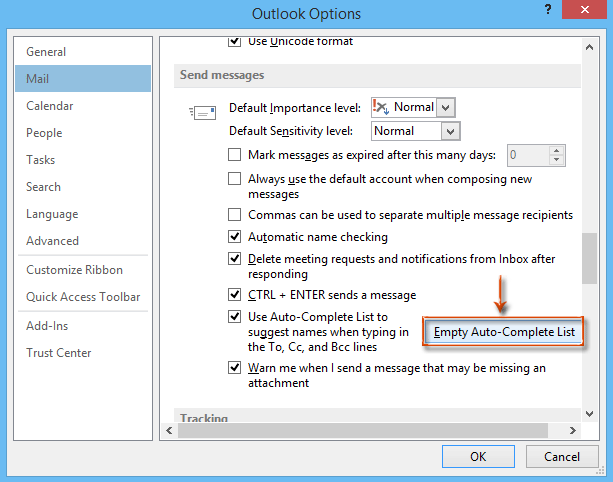This screenshot has width=613, height=482.
Task: Open the Trust Center page
Action: tap(83, 353)
